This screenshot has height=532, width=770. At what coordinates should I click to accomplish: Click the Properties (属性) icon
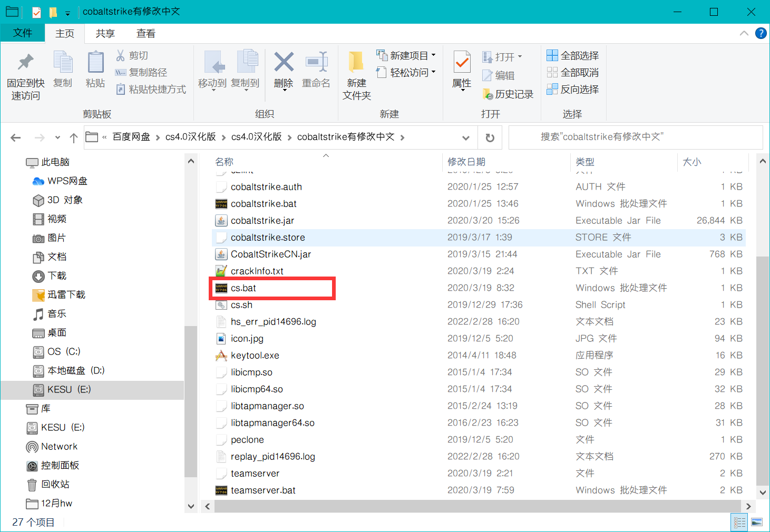[x=462, y=63]
